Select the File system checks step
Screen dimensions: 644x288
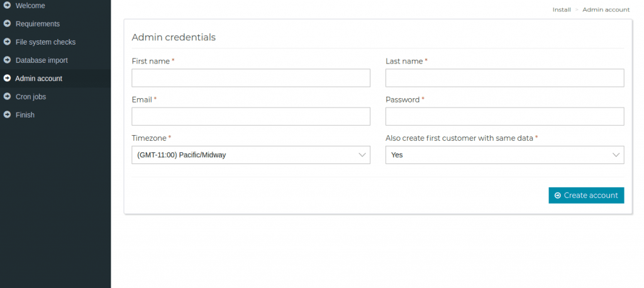pyautogui.click(x=45, y=42)
